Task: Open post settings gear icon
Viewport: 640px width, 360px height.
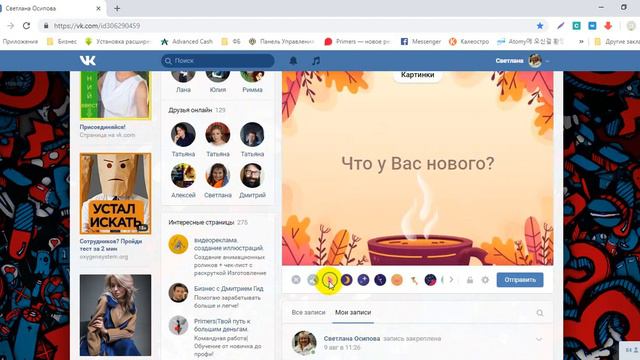Action: [x=485, y=280]
